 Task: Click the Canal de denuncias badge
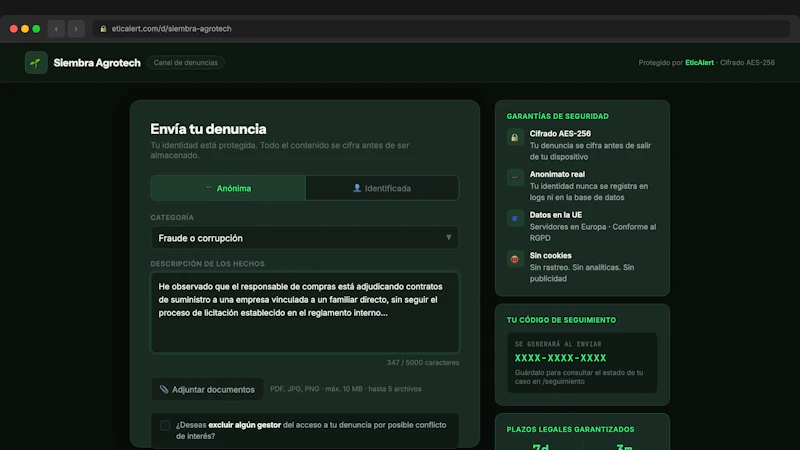coord(186,63)
